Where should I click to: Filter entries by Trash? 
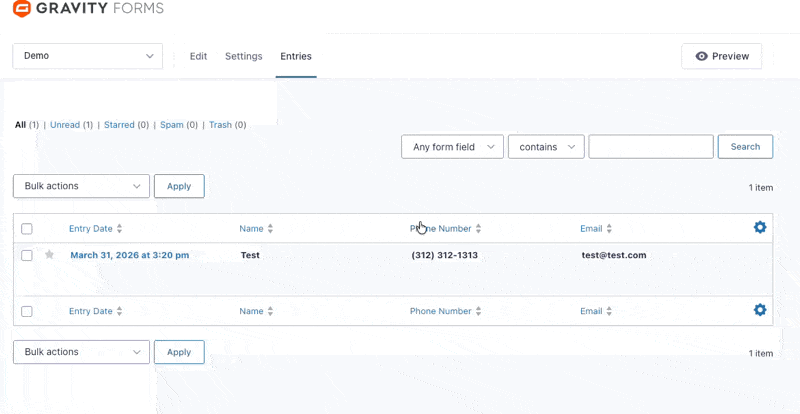click(x=220, y=125)
